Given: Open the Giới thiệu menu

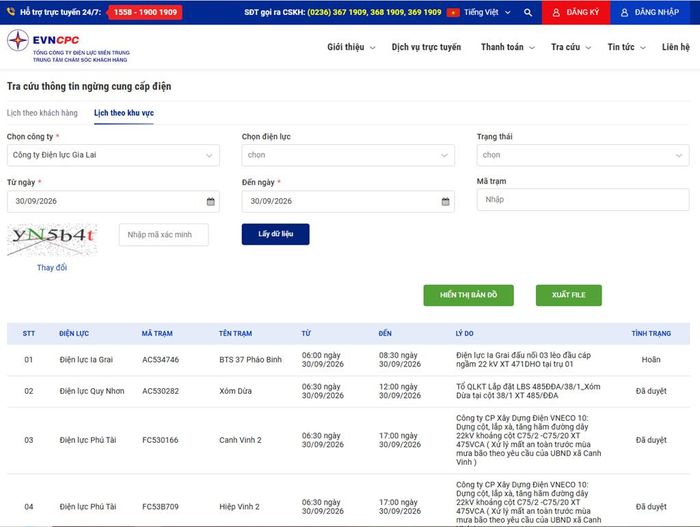Looking at the screenshot, I should click(351, 47).
